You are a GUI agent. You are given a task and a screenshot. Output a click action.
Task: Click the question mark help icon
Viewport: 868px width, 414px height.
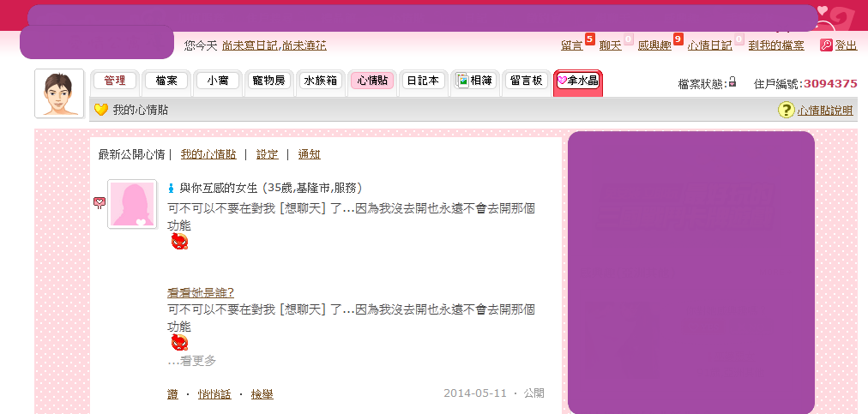[x=786, y=110]
